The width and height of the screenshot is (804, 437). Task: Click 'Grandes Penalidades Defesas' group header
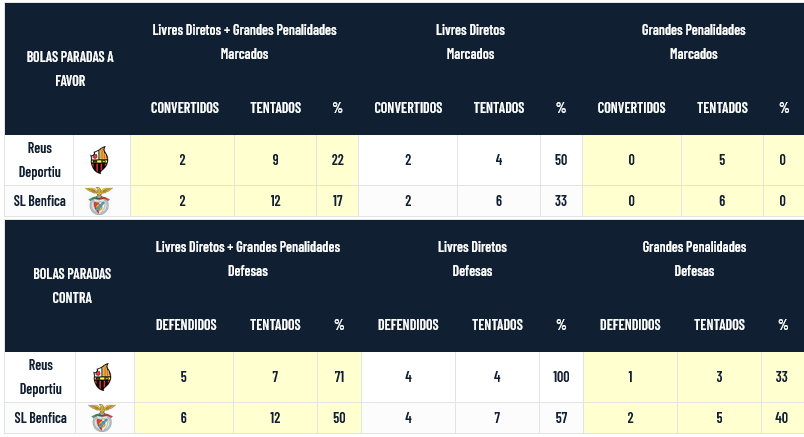[694, 259]
